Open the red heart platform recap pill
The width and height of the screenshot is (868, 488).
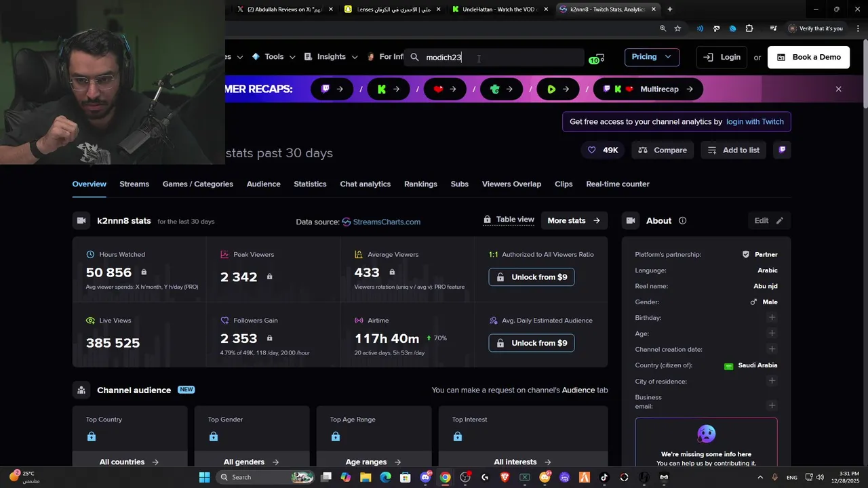(446, 89)
